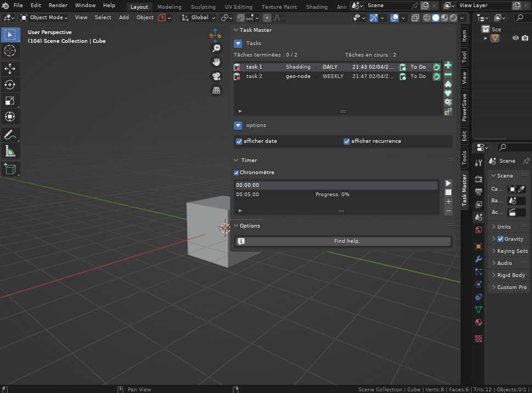Select the Measure tool
Screen dimensions: 532x393
point(11,151)
